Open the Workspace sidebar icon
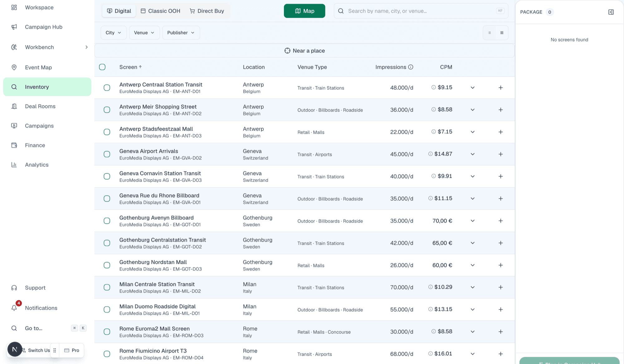Image resolution: width=624 pixels, height=364 pixels. pyautogui.click(x=14, y=7)
